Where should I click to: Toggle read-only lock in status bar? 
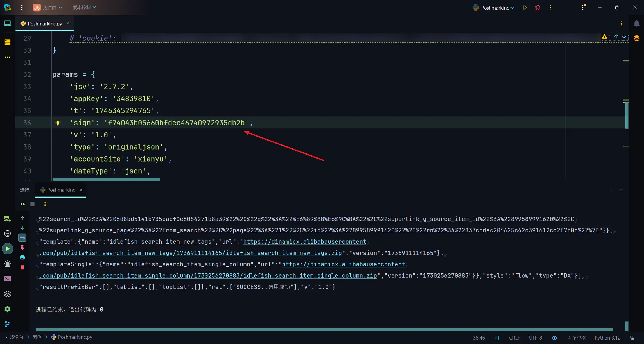point(632,338)
